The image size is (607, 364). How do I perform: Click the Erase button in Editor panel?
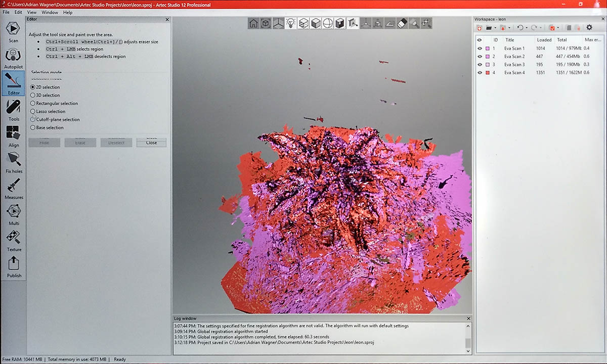80,142
